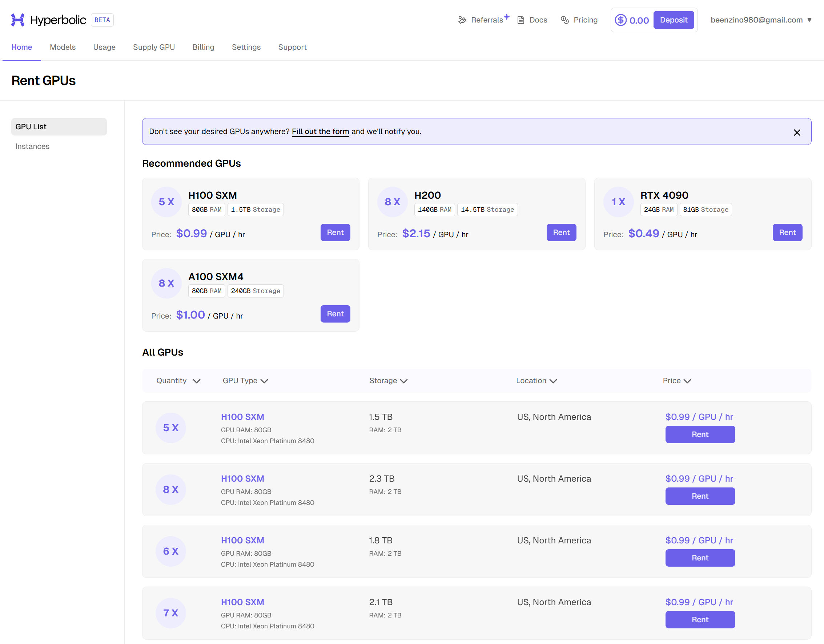Click the 5 X quantity badge on the recommended H100 SXM card
This screenshot has height=644, width=824.
coord(166,202)
